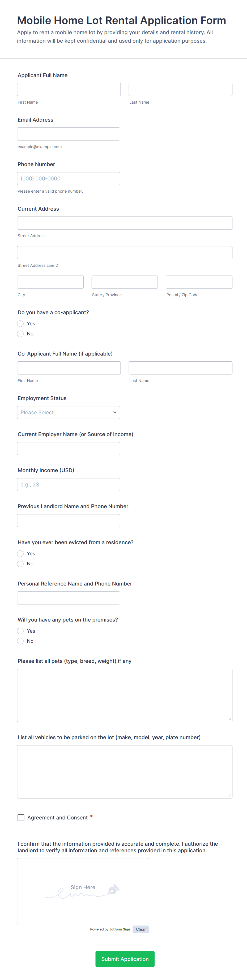Click the Monthly Income field

[x=68, y=484]
